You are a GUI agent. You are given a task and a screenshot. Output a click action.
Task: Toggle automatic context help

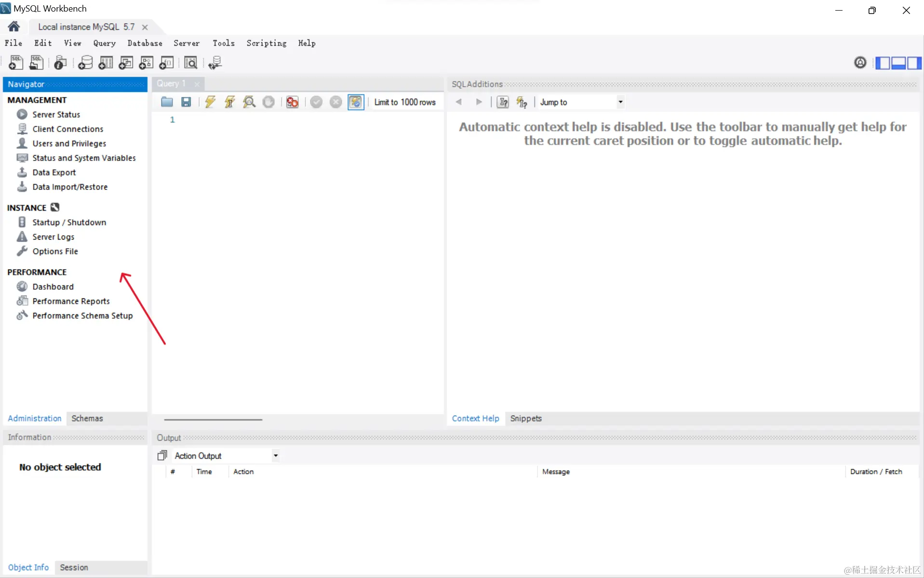(x=522, y=102)
